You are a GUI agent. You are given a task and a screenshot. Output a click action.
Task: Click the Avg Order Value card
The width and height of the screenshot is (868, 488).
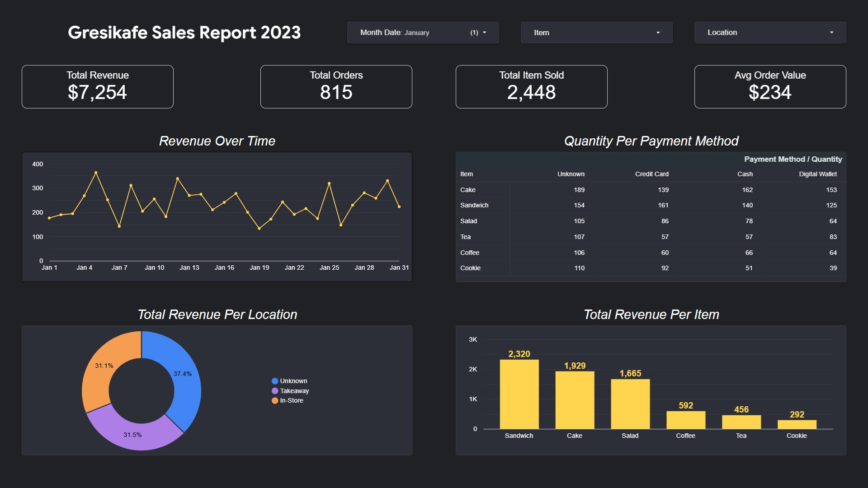[770, 86]
